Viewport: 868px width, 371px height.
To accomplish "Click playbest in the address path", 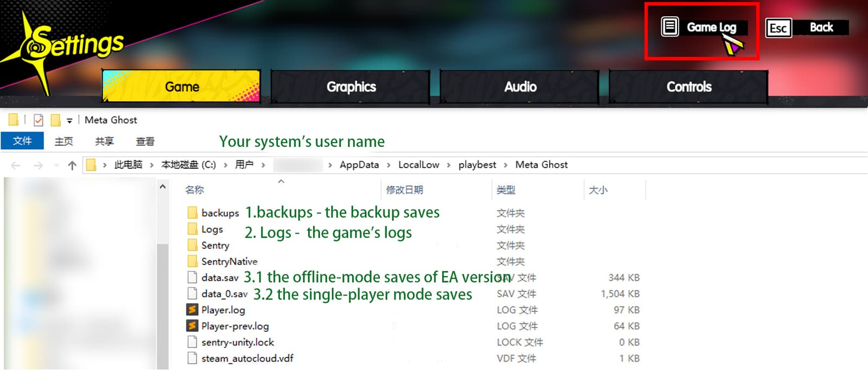I will coord(477,164).
